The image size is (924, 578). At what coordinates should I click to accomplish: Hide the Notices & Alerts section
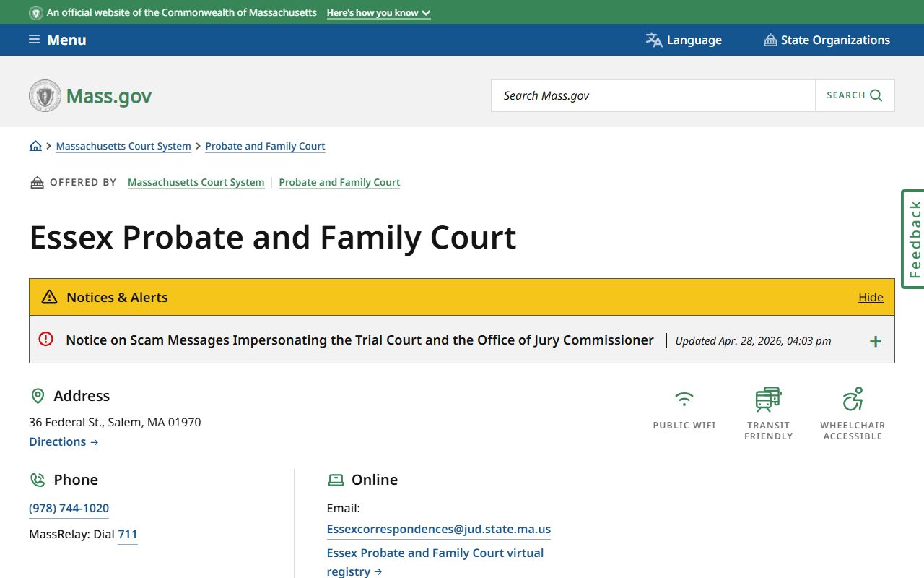click(871, 297)
